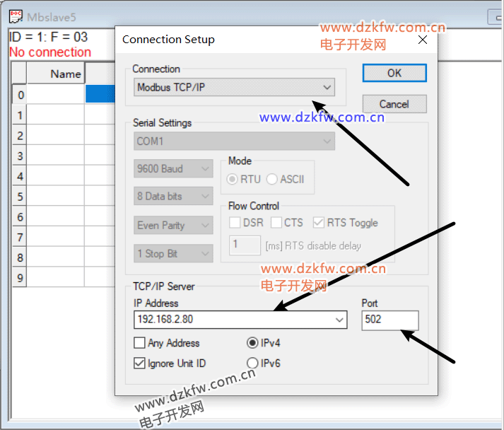Click row 9 header in register table

click(20, 278)
